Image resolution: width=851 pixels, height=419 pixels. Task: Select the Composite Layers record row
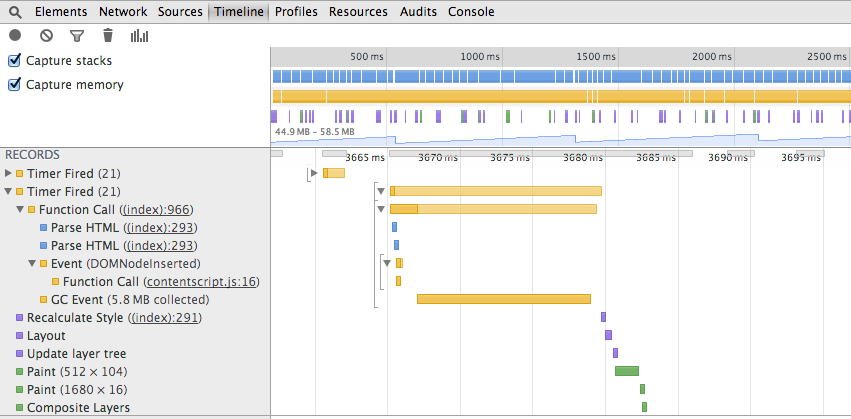click(78, 408)
